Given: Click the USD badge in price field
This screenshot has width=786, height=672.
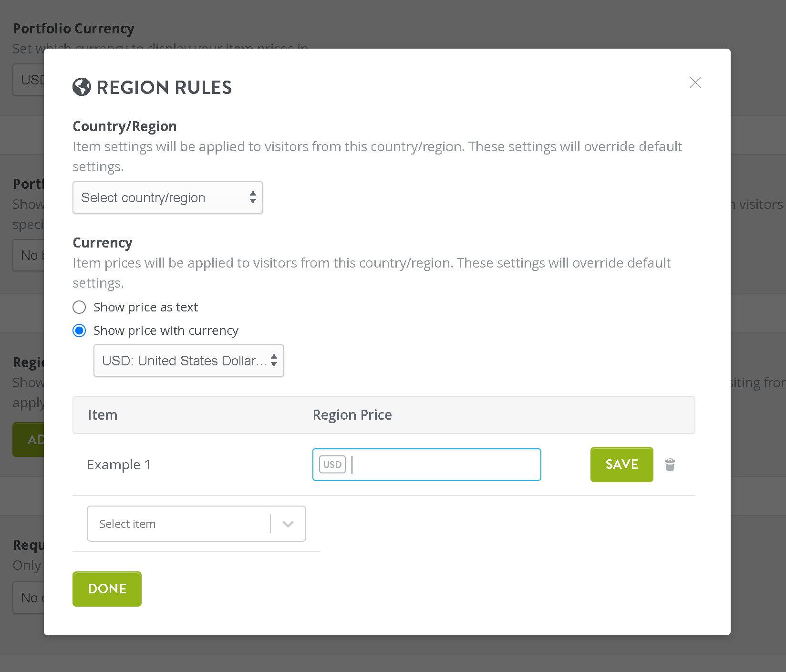Looking at the screenshot, I should [x=332, y=465].
